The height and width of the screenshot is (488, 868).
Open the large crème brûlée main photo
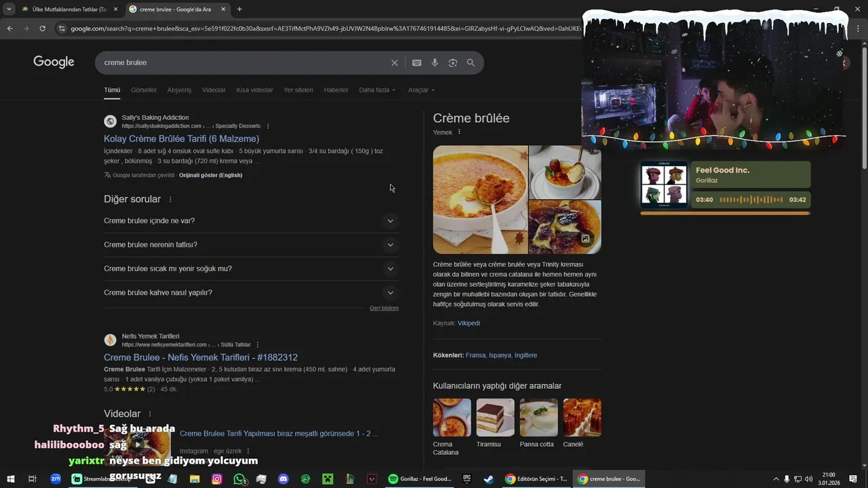480,199
